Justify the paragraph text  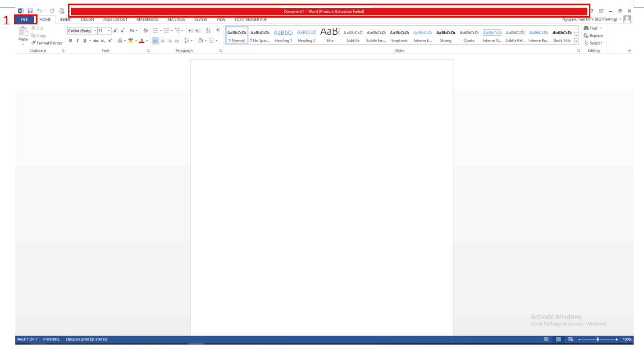coord(177,41)
